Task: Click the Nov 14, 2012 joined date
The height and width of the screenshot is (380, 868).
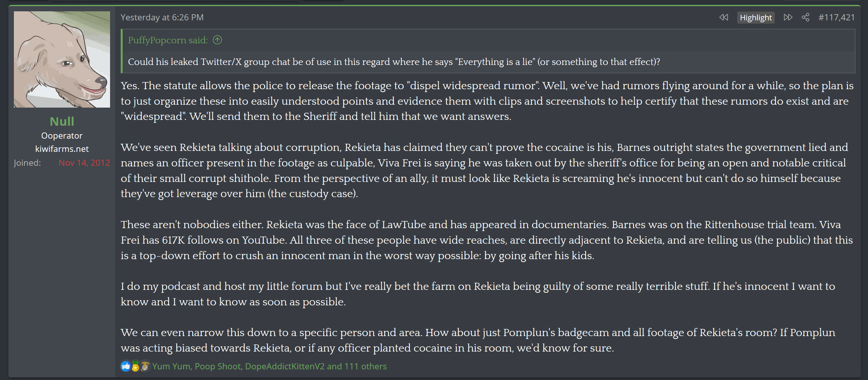Action: click(x=84, y=163)
